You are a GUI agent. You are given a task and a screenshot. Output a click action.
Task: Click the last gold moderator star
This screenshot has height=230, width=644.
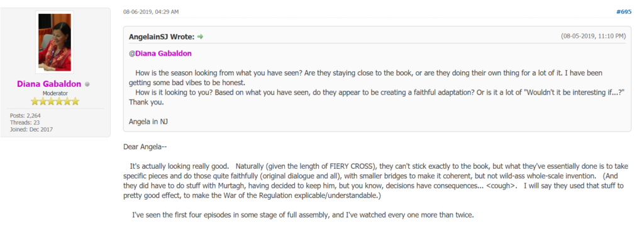[75, 101]
